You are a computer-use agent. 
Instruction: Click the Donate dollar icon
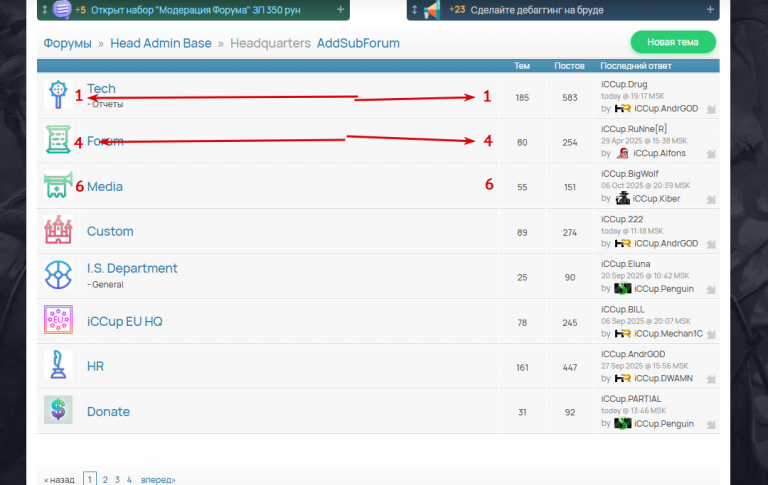(58, 410)
